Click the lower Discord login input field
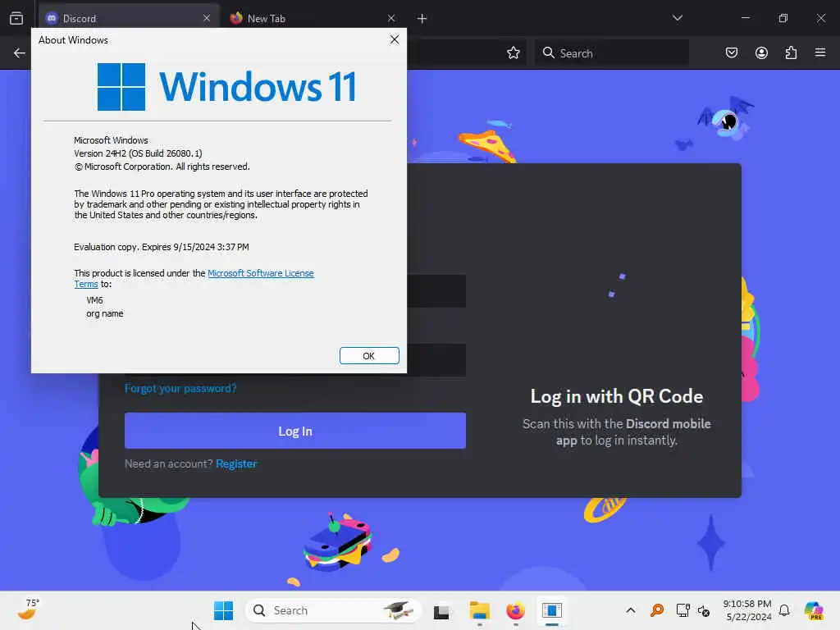The height and width of the screenshot is (630, 840). click(436, 360)
